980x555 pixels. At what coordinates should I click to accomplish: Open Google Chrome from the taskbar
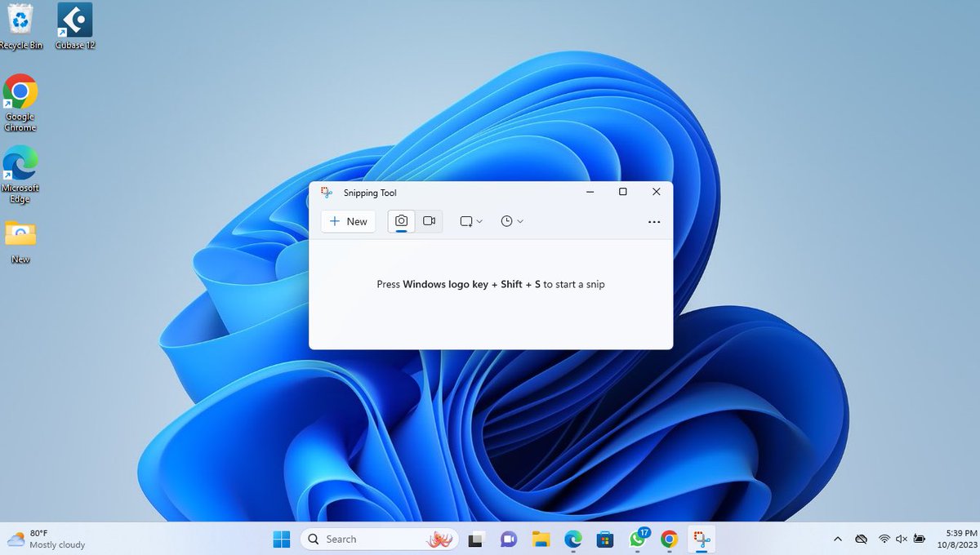[x=670, y=539]
